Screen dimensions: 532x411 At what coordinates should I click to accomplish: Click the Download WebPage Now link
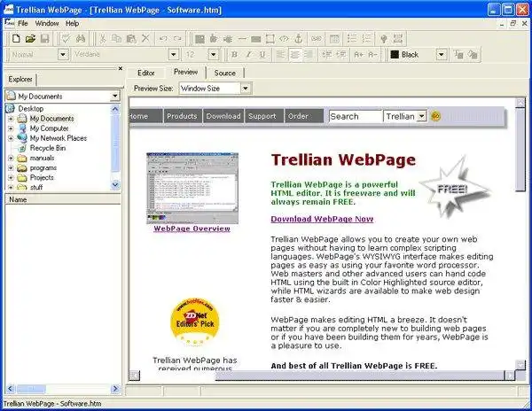point(322,219)
